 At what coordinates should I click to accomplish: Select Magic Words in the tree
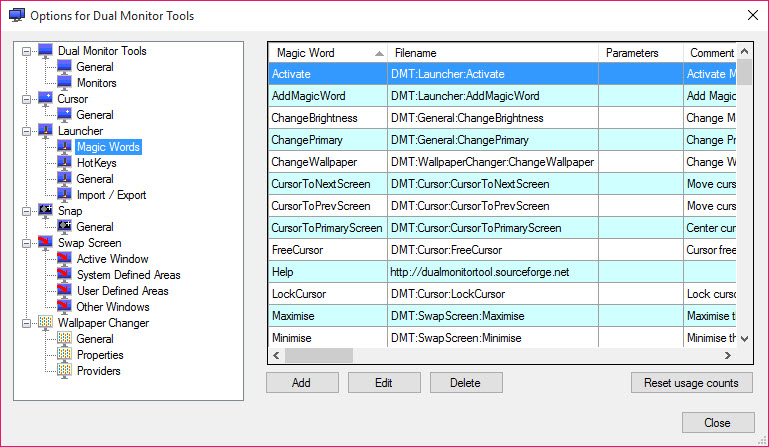click(108, 147)
